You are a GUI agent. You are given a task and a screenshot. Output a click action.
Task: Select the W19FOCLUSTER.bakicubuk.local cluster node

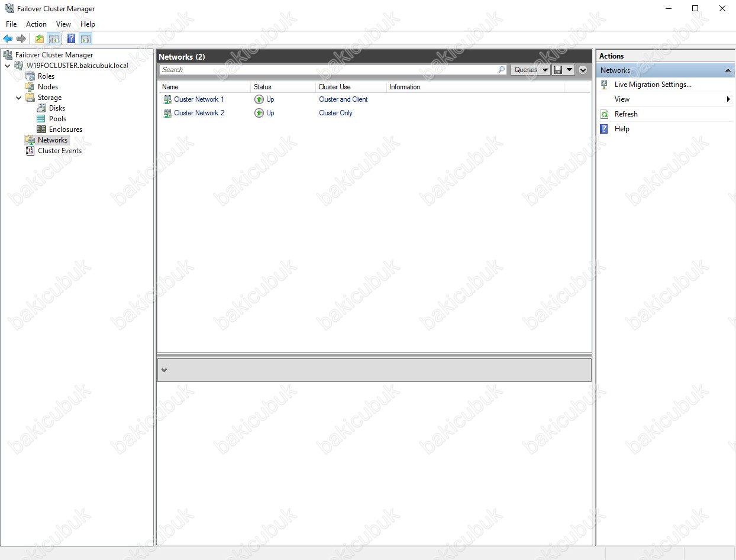pos(77,66)
